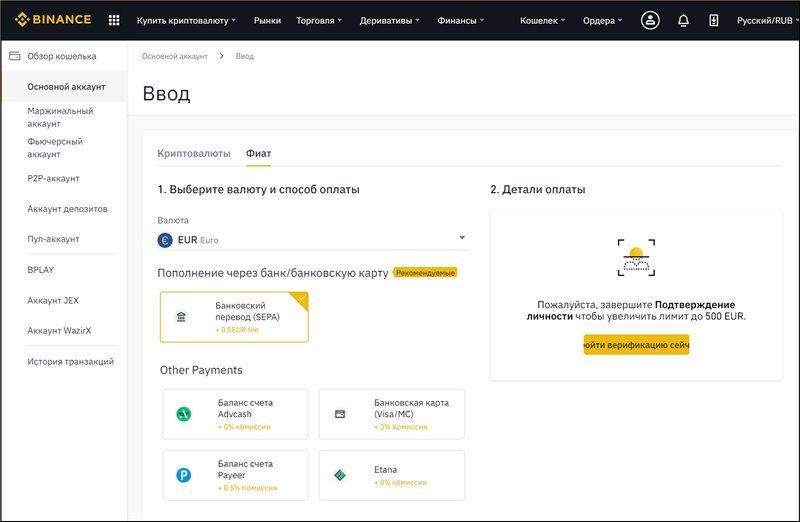Select the Фиат tab
Image resolution: width=800 pixels, height=522 pixels.
[x=258, y=153]
